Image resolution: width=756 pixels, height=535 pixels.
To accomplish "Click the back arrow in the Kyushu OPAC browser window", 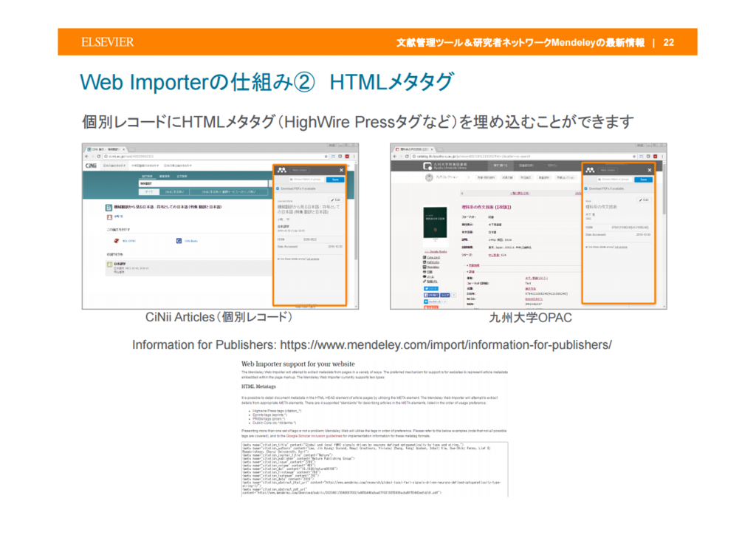I will click(x=395, y=157).
